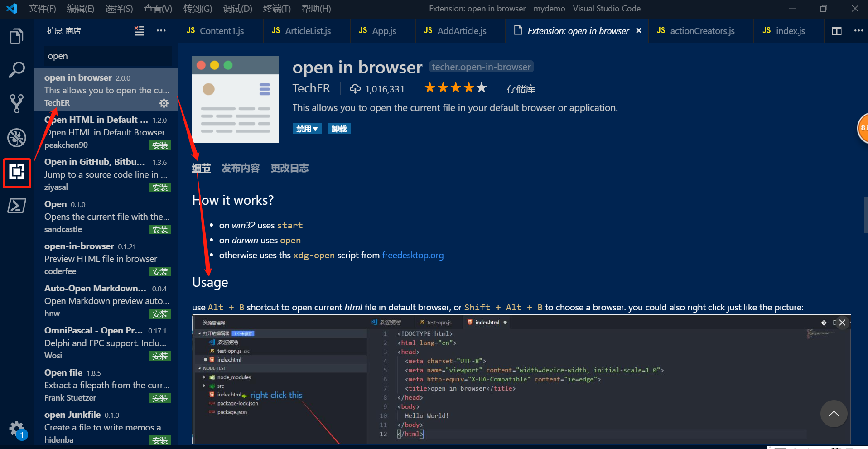Select Open in GitHub, Bitbu... list item
868x449 pixels.
click(x=106, y=174)
